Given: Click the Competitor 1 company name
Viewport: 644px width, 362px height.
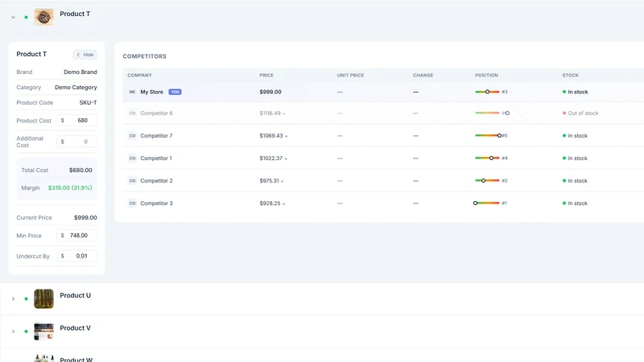Looking at the screenshot, I should point(156,158).
